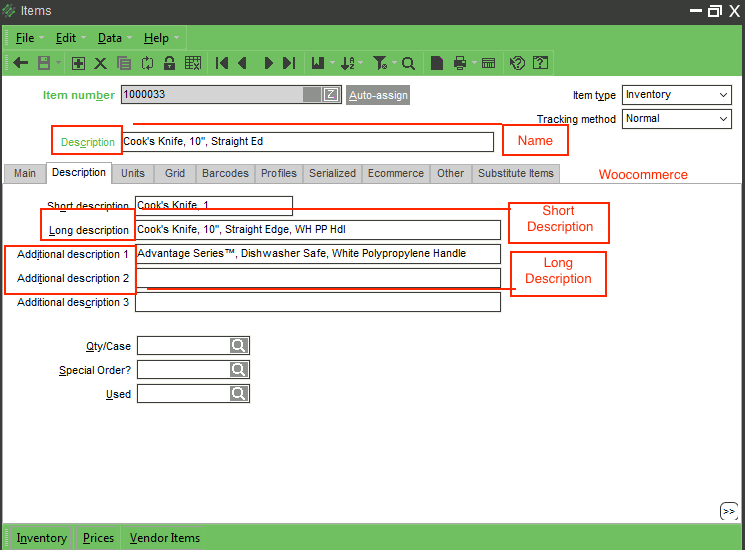Open the sort order dropdown arrow
Image resolution: width=745 pixels, height=550 pixels.
click(361, 63)
